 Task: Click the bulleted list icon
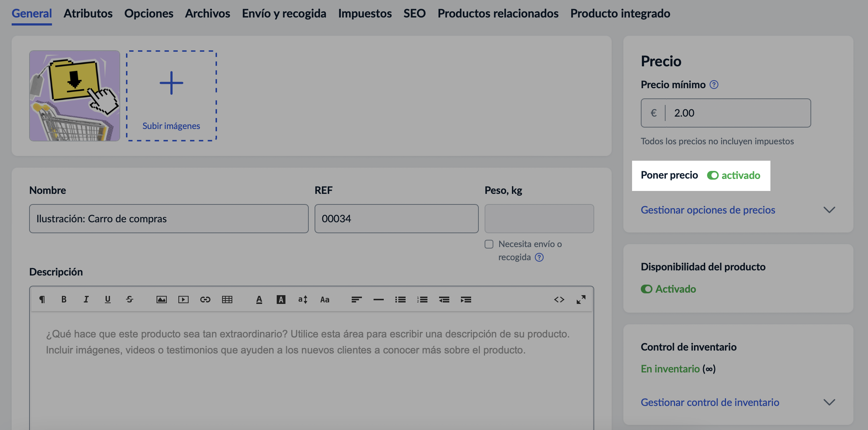tap(401, 300)
